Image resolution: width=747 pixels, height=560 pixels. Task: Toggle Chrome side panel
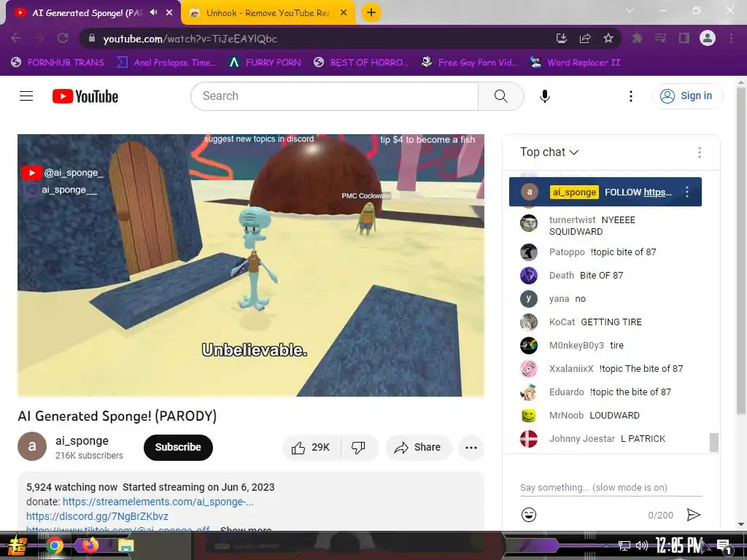point(684,38)
